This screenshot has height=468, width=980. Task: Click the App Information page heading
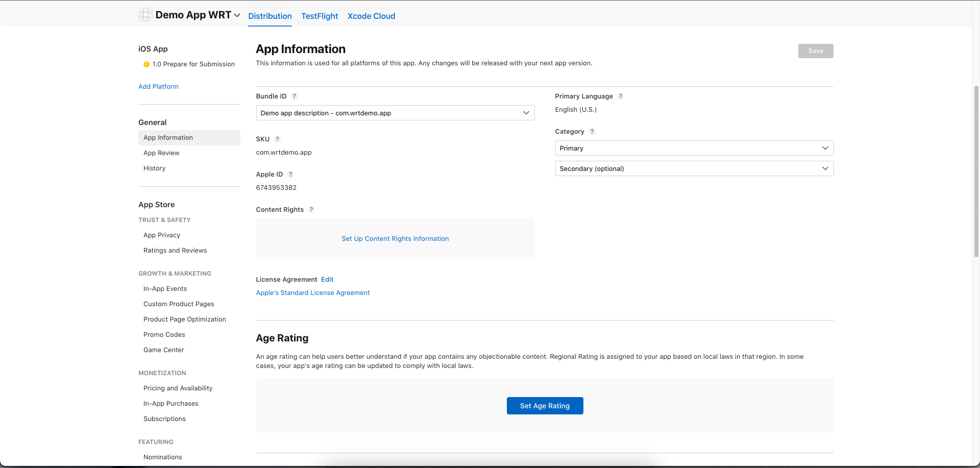pyautogui.click(x=301, y=49)
